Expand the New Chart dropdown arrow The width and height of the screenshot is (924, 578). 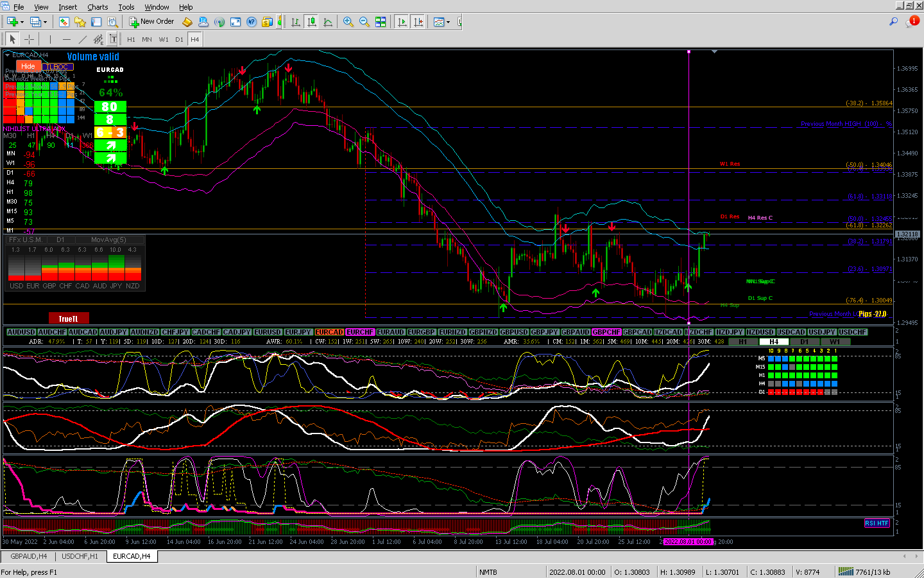point(22,22)
